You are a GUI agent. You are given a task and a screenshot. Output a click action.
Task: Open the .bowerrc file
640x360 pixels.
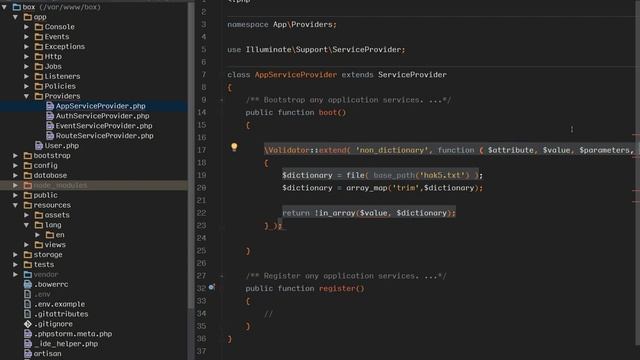point(51,284)
